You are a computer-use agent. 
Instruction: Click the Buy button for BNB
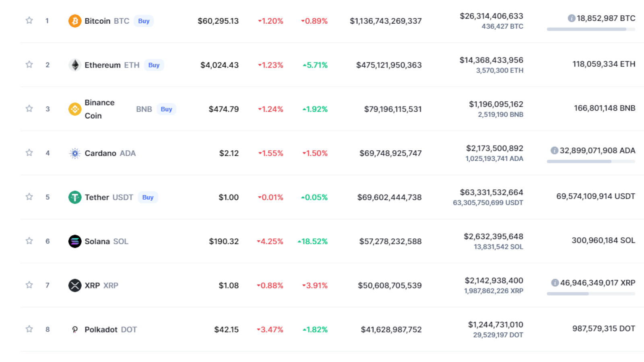tap(166, 109)
